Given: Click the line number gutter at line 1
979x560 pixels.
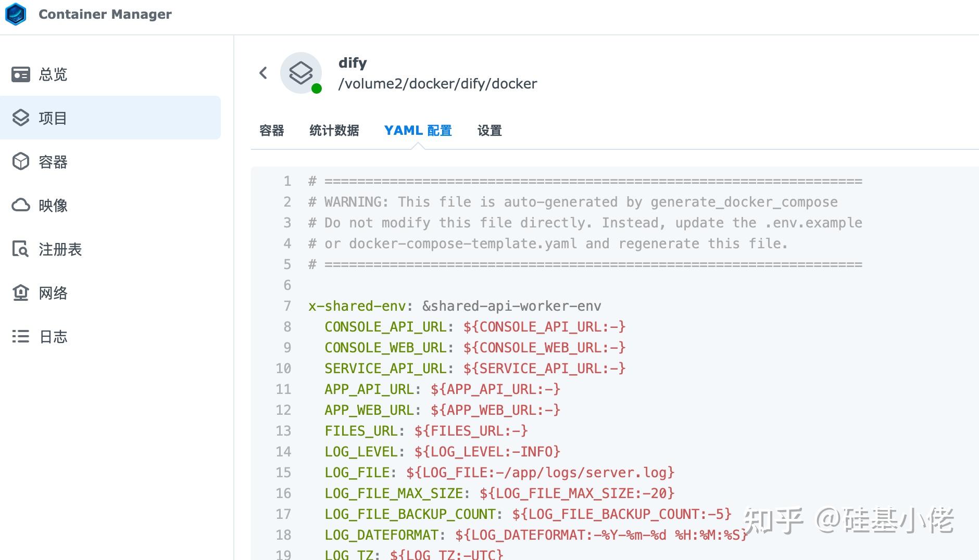Looking at the screenshot, I should [x=287, y=181].
